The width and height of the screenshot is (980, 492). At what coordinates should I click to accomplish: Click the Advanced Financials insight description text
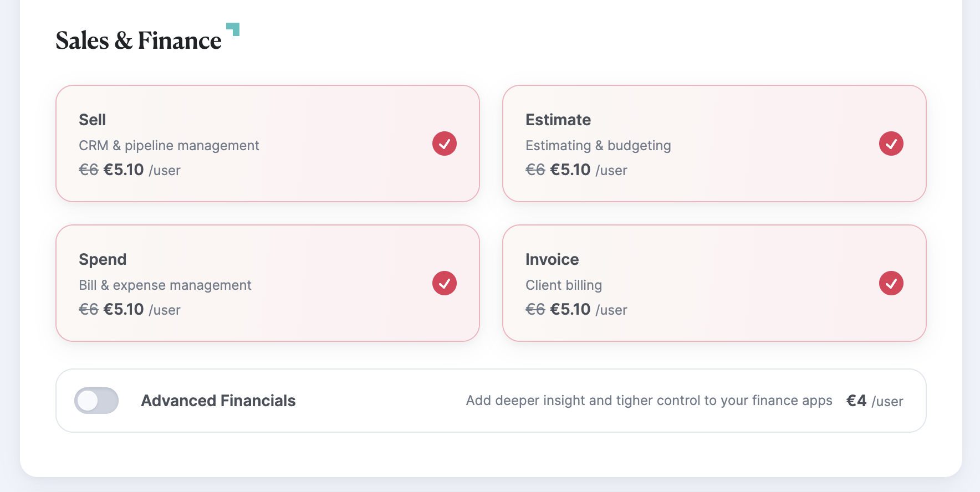(649, 401)
